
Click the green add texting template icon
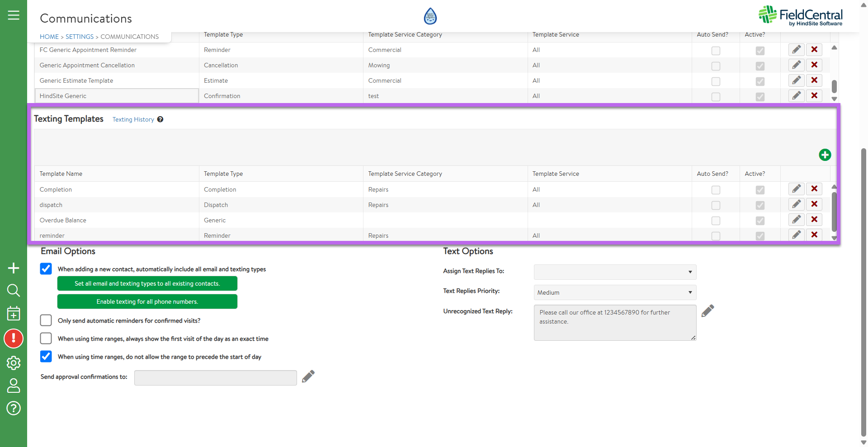point(825,155)
